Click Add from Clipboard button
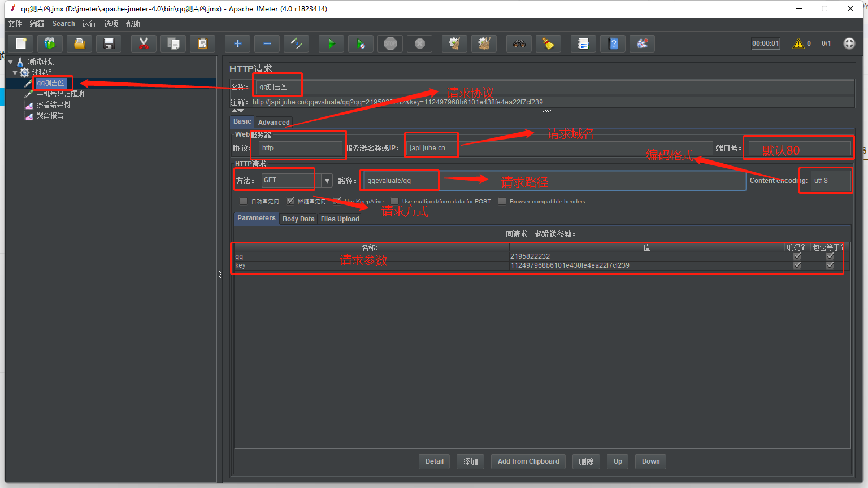Viewport: 868px width, 488px height. pyautogui.click(x=528, y=461)
